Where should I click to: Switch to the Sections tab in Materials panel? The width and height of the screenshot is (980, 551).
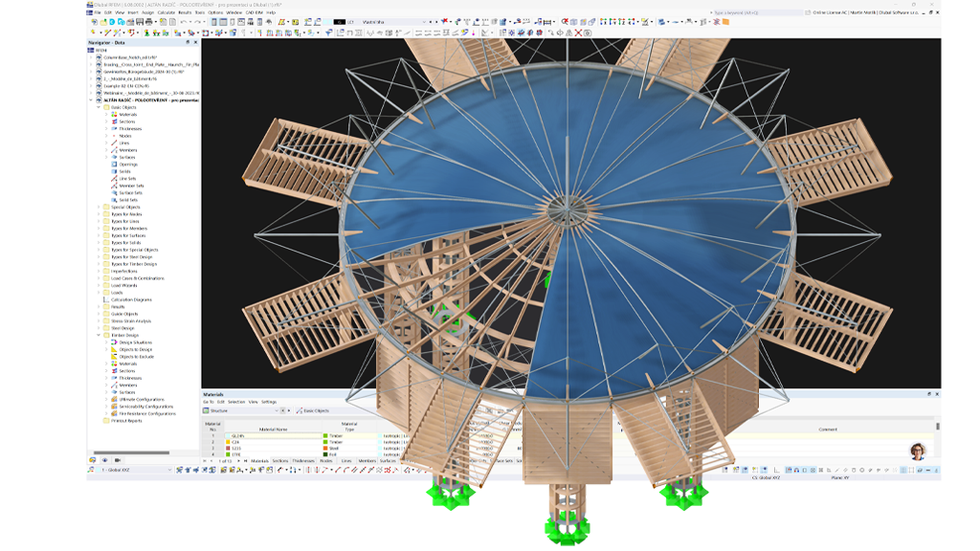[279, 460]
